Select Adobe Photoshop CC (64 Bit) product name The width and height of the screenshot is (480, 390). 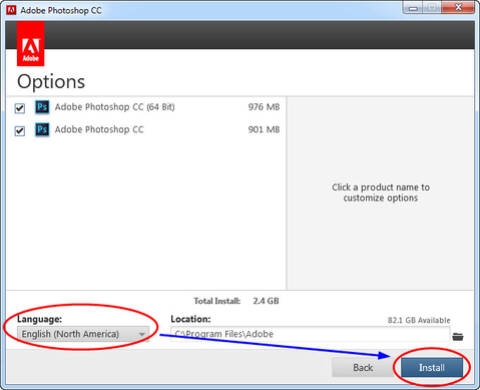coord(115,107)
